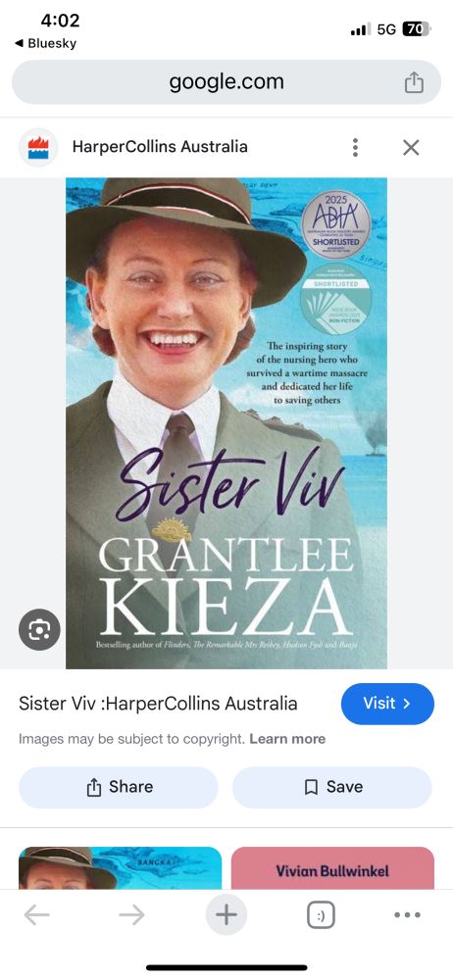Tap the Sister Viv book cover image
Screen dimensions: 453x980
point(226,423)
